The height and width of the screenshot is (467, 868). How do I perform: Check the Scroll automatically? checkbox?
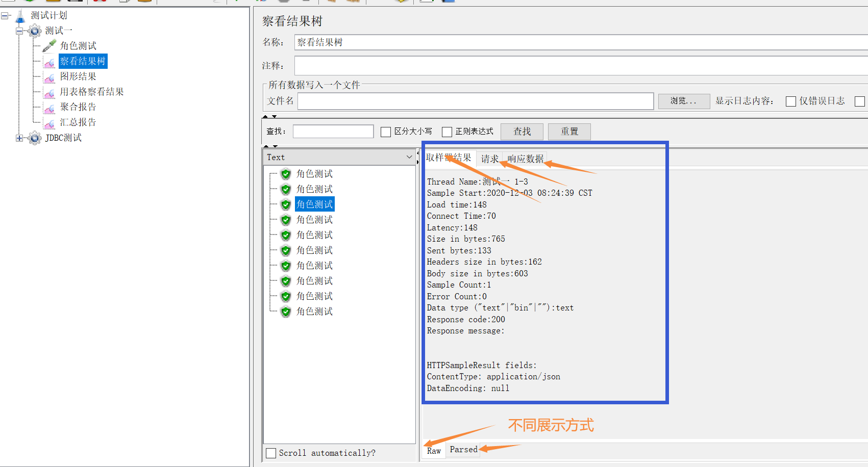(271, 453)
